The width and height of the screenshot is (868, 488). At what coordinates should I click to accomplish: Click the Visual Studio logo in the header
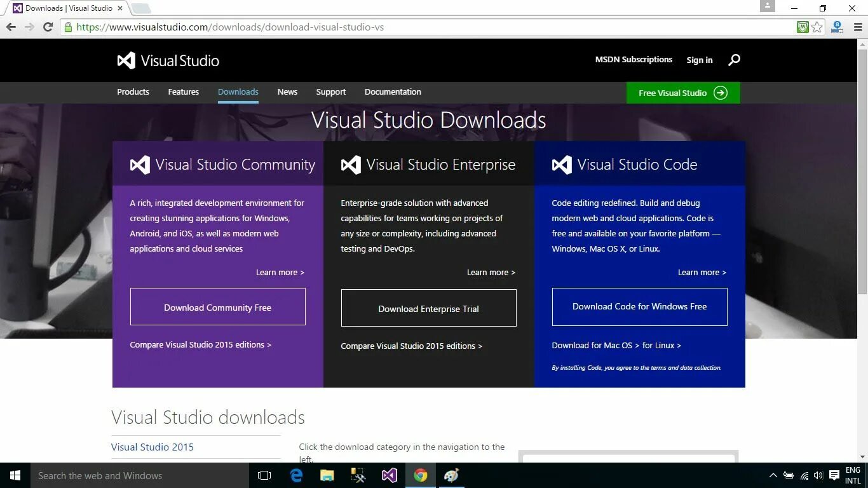click(168, 60)
